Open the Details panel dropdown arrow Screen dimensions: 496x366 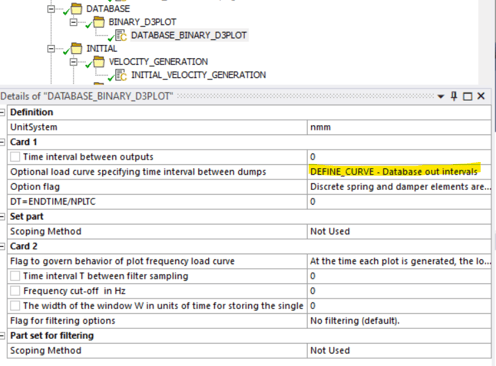tap(441, 97)
